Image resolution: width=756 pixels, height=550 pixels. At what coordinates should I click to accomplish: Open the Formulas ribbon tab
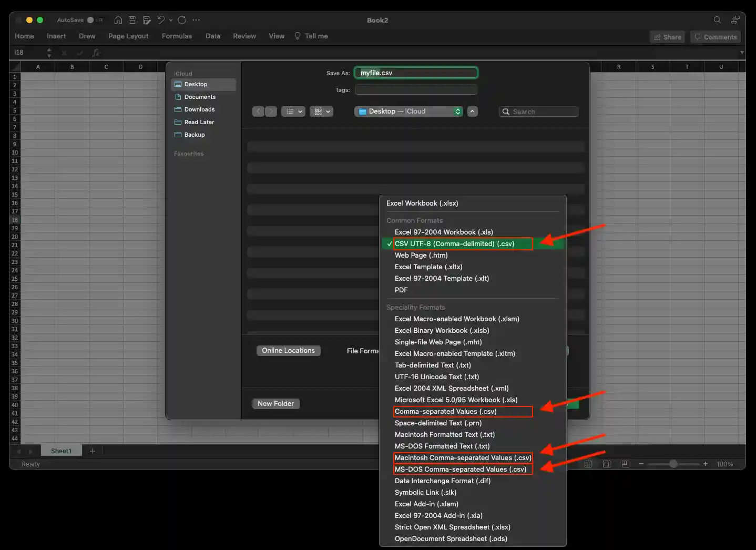pyautogui.click(x=177, y=36)
